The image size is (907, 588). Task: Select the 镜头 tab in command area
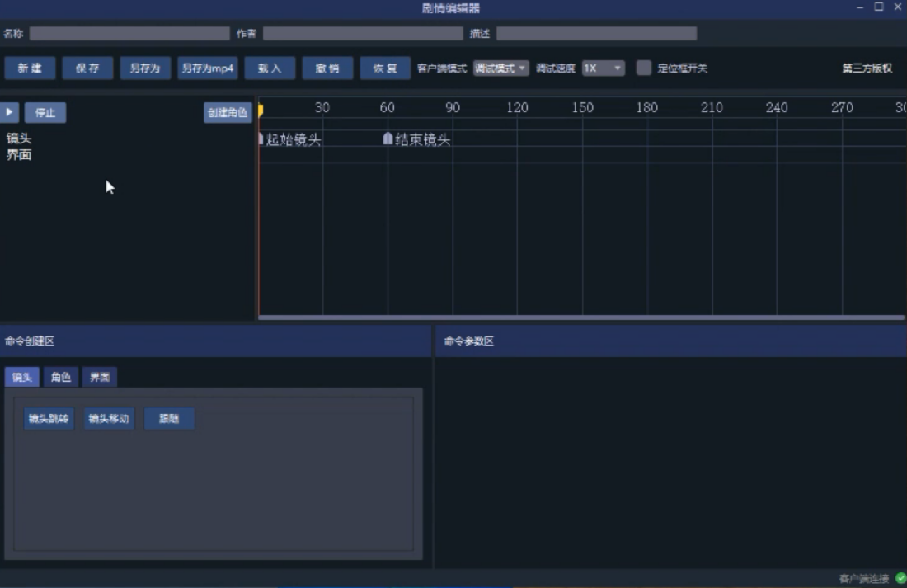[22, 377]
